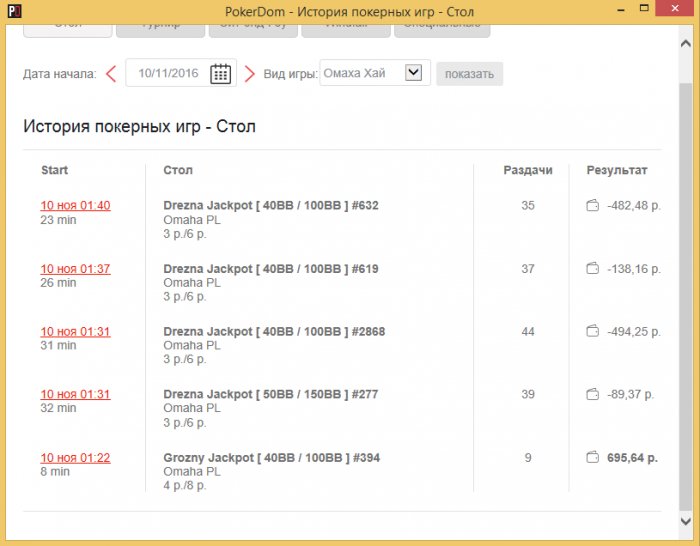Screen dimensions: 700x546
Task: Click the 23 min duration text
Action: (x=58, y=220)
